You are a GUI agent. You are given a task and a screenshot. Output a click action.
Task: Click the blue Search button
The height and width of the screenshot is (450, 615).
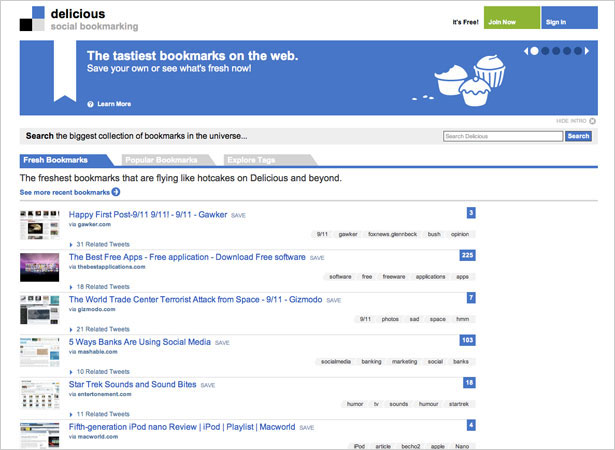578,136
